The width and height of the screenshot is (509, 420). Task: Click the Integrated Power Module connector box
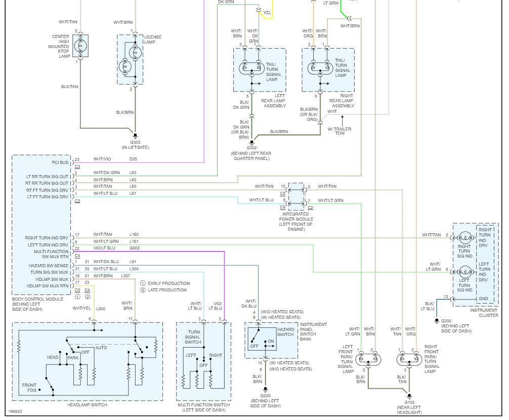pos(296,196)
